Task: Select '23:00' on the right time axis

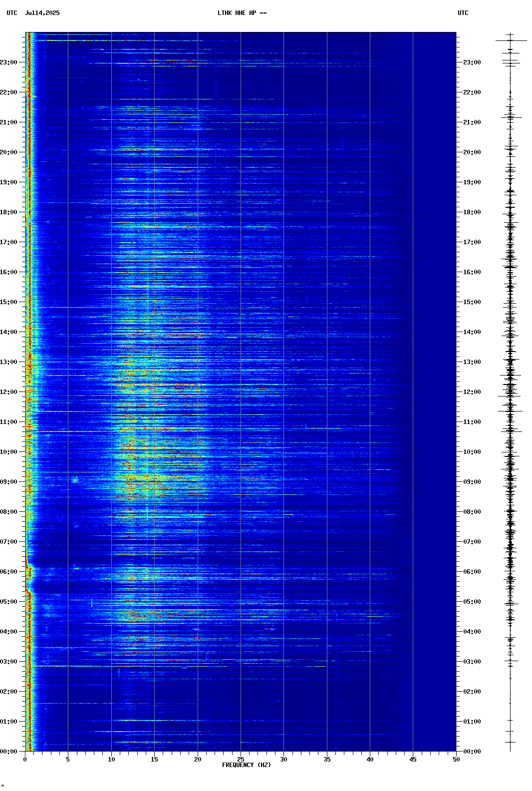Action: pyautogui.click(x=472, y=62)
